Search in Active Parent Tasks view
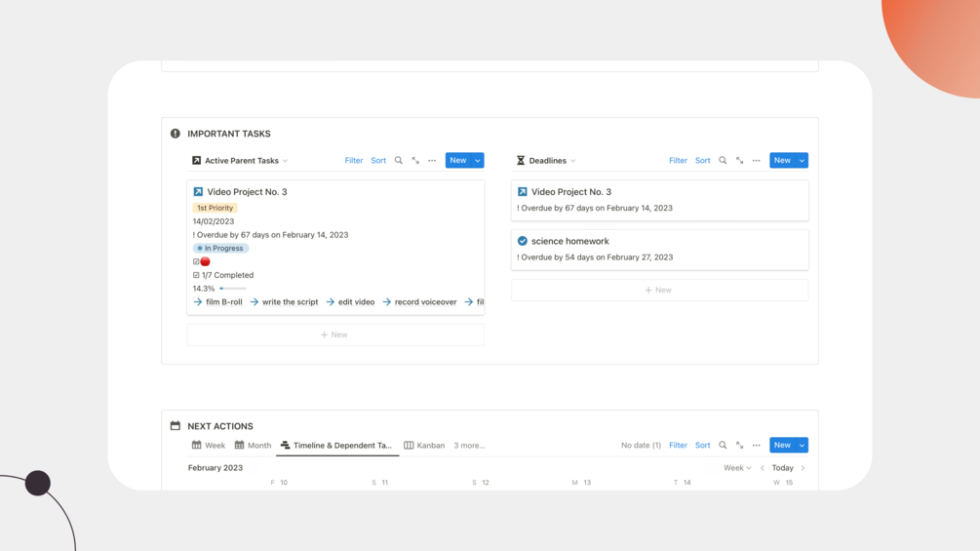 pyautogui.click(x=398, y=161)
